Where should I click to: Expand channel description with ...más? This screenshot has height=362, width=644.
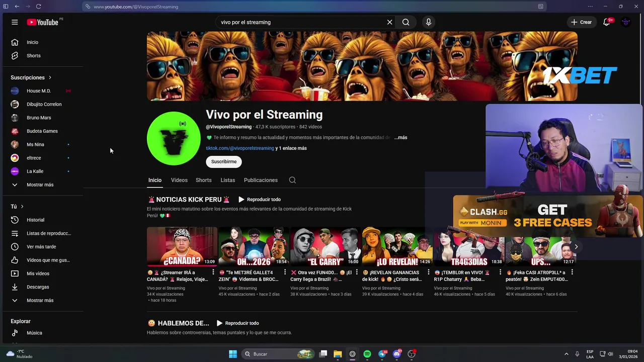pyautogui.click(x=400, y=137)
